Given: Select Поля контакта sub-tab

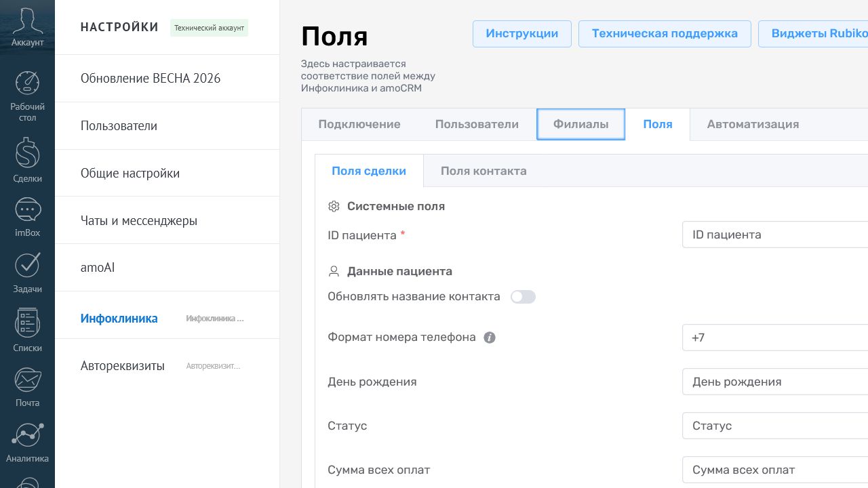Looking at the screenshot, I should coord(484,171).
